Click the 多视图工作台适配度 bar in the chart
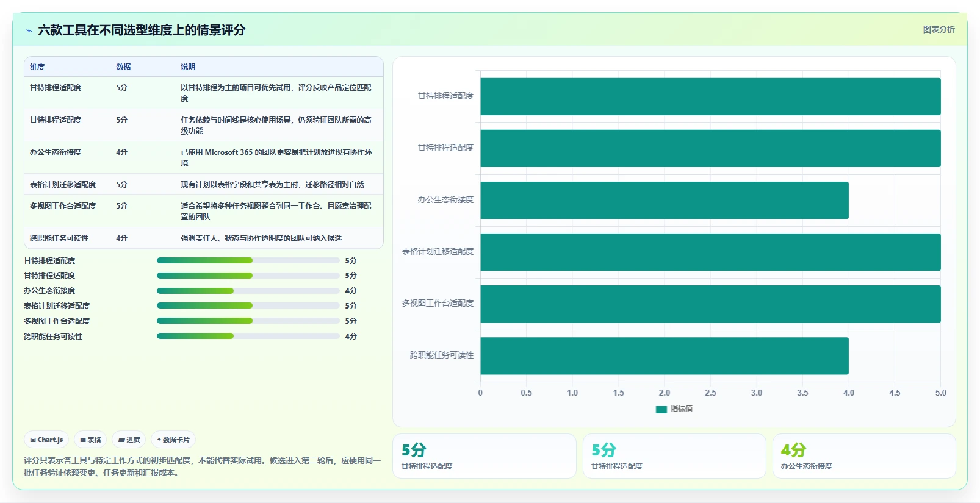Viewport: 980px width, 503px height. [710, 304]
